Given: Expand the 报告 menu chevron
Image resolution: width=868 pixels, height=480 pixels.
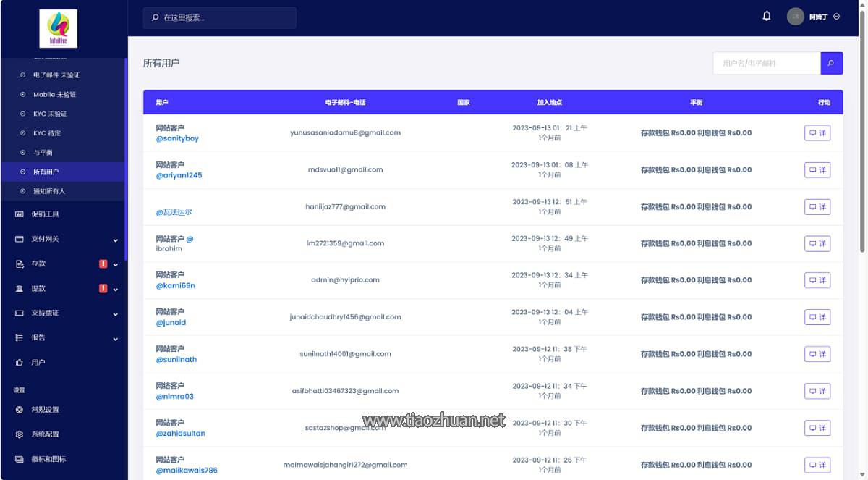Looking at the screenshot, I should [x=115, y=338].
